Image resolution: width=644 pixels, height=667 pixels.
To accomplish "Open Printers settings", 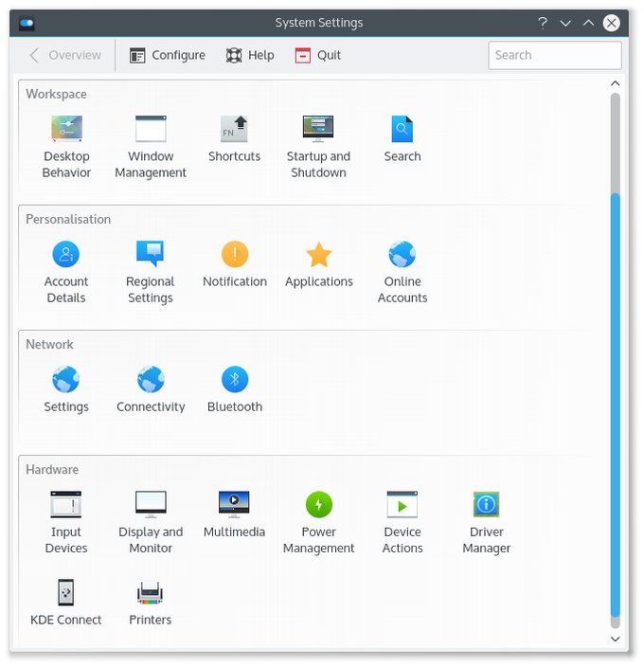I will 151,593.
